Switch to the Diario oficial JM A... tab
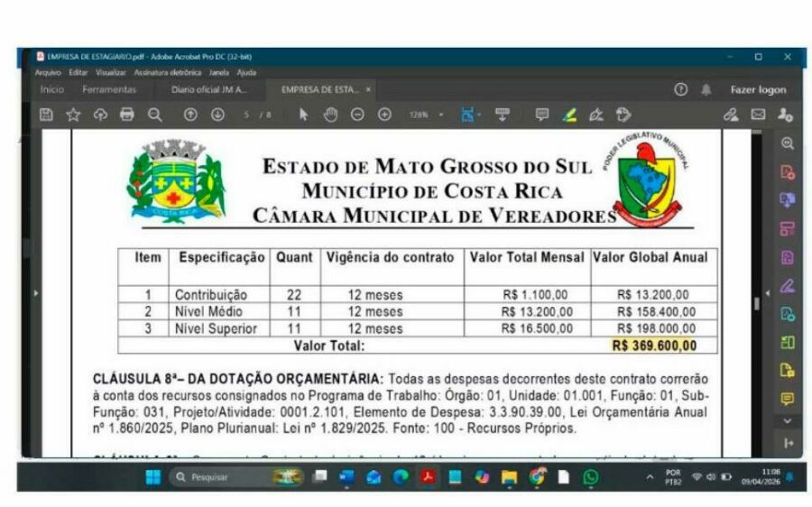 pyautogui.click(x=208, y=89)
